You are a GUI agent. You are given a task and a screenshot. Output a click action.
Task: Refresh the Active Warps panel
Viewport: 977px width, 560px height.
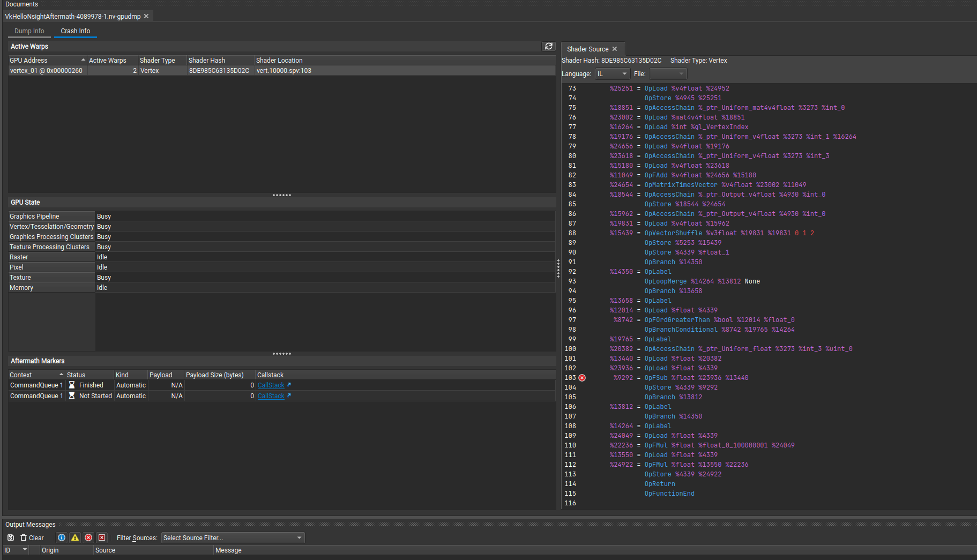point(548,47)
